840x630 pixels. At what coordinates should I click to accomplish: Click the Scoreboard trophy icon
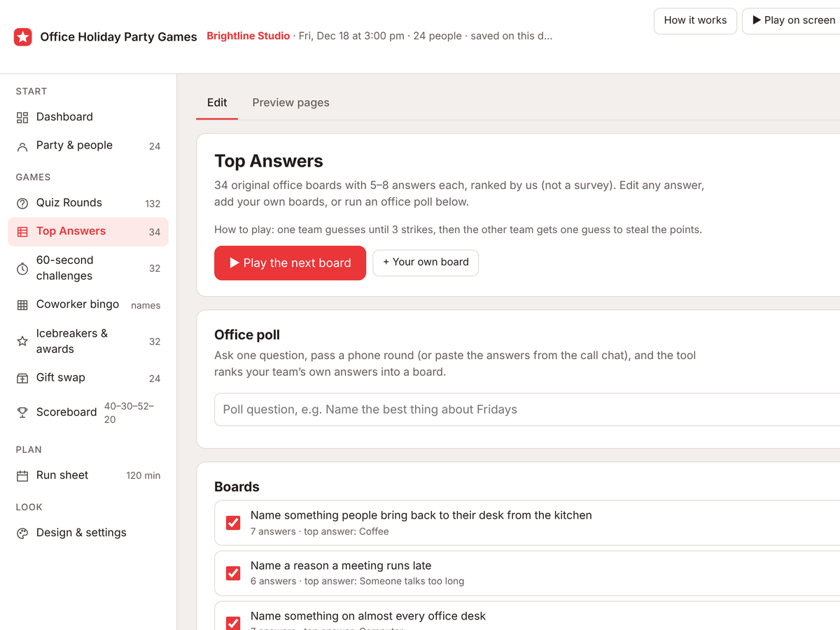pos(22,412)
